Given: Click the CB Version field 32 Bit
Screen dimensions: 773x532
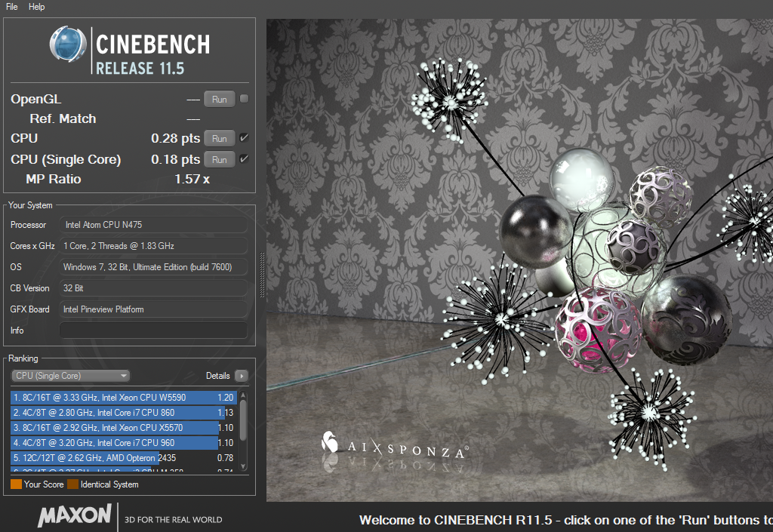Looking at the screenshot, I should (x=153, y=288).
